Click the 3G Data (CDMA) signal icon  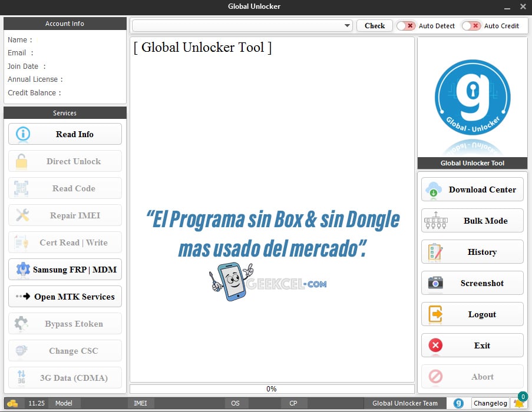pyautogui.click(x=21, y=377)
